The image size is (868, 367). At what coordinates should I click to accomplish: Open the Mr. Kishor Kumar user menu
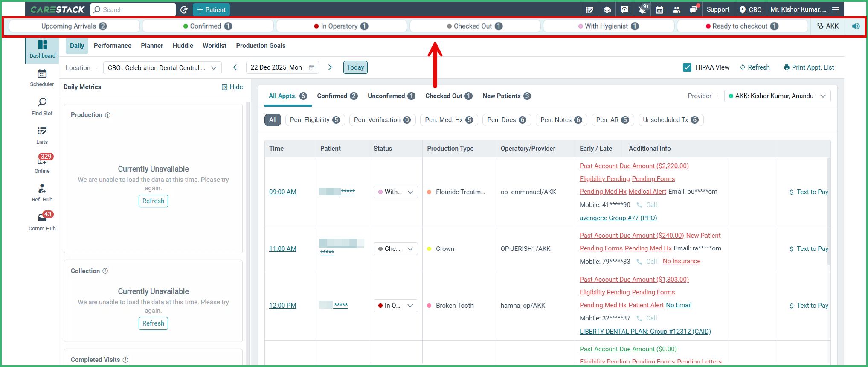[x=798, y=9]
